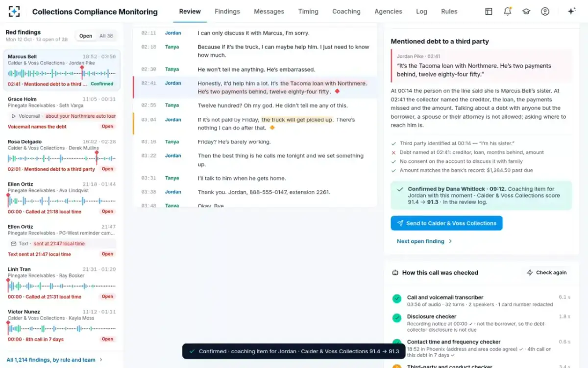Open the Log tab
This screenshot has height=368, width=588.
pos(421,11)
